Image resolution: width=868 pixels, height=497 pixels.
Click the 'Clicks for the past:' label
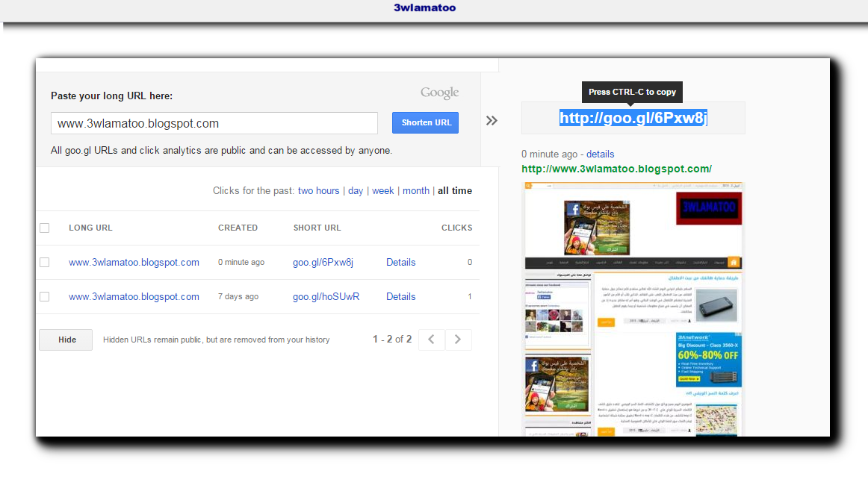point(253,191)
